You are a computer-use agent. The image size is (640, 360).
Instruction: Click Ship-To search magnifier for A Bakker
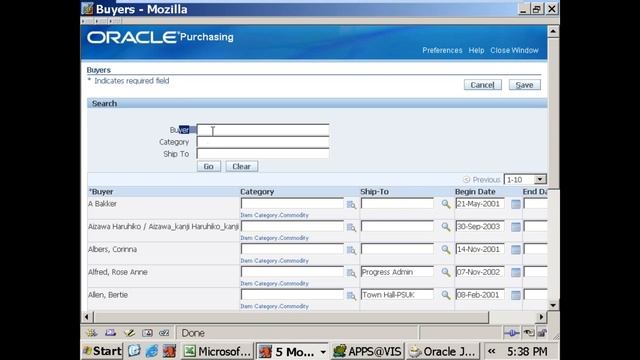[446, 204]
